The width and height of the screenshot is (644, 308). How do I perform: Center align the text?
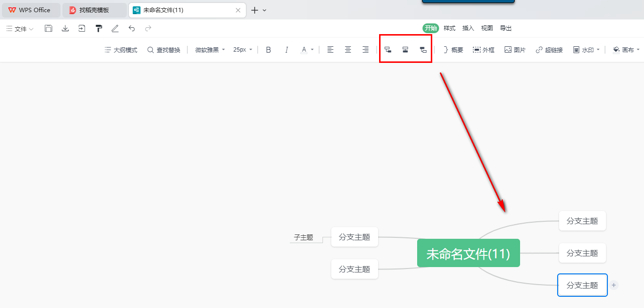click(x=348, y=50)
